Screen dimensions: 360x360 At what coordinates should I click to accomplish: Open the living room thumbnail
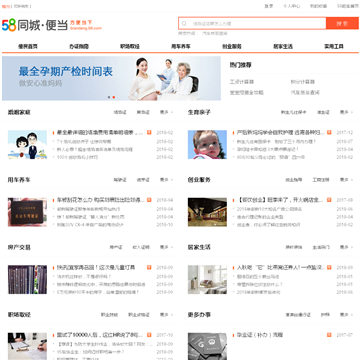pyautogui.click(x=207, y=279)
